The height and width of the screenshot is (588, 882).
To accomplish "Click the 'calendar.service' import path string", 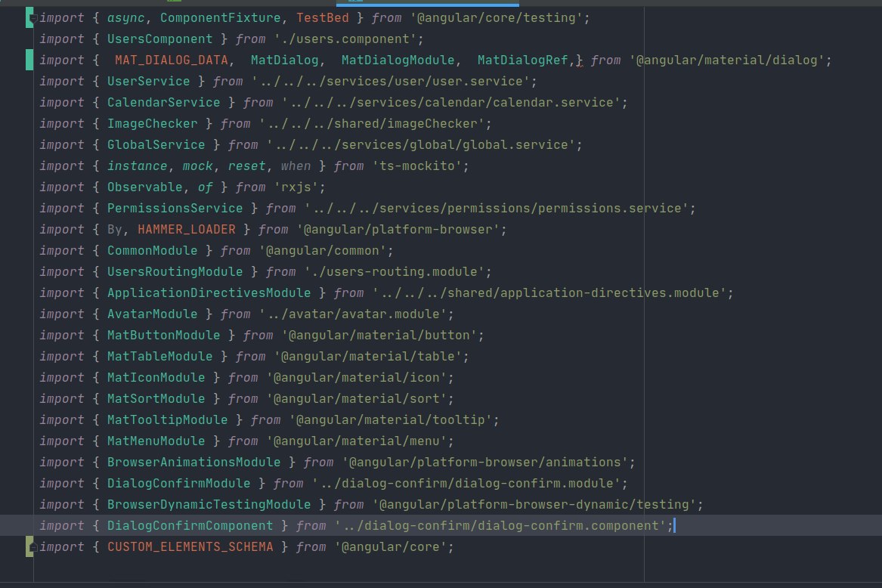I will point(451,102).
